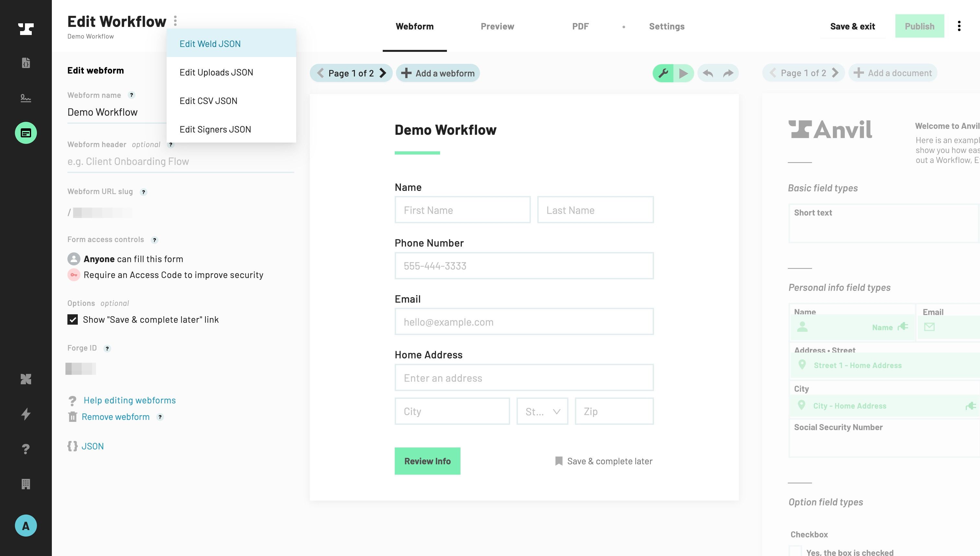The image size is (980, 556).
Task: Click the trash icon for Remove webform
Action: (x=73, y=417)
